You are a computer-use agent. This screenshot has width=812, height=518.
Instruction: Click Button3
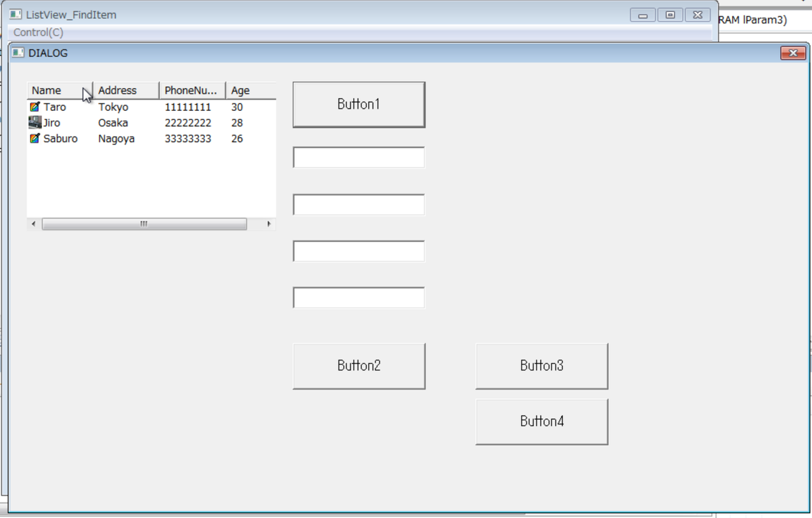[x=541, y=366]
